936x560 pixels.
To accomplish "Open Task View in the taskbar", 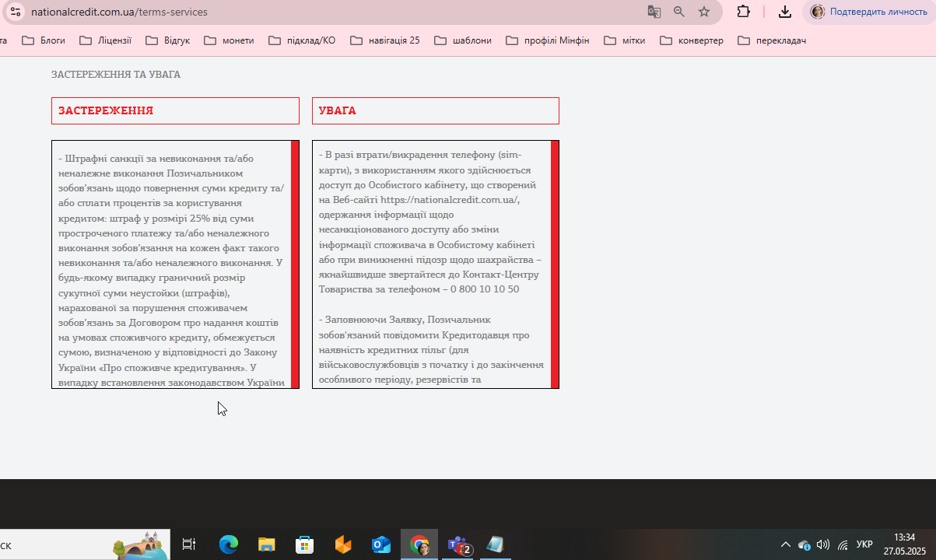I will [188, 545].
